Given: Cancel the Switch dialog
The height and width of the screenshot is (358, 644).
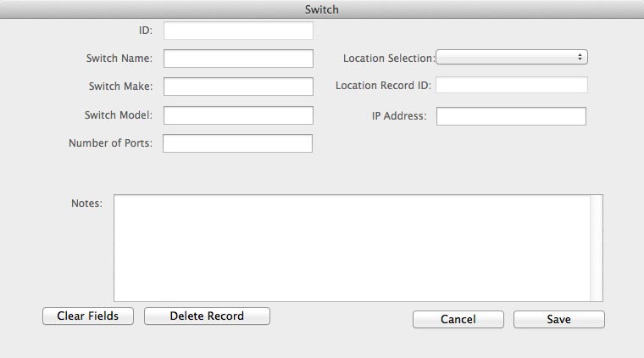Looking at the screenshot, I should coord(458,320).
